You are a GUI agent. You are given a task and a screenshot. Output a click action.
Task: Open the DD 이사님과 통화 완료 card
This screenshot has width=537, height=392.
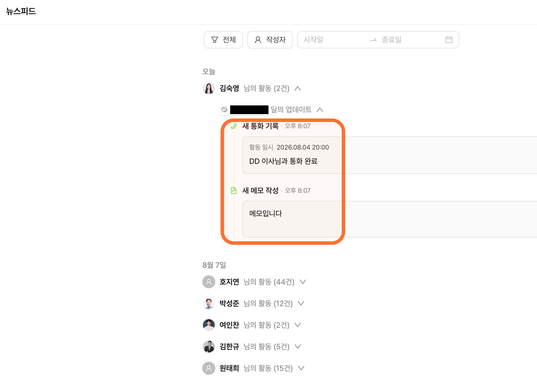tap(390, 155)
